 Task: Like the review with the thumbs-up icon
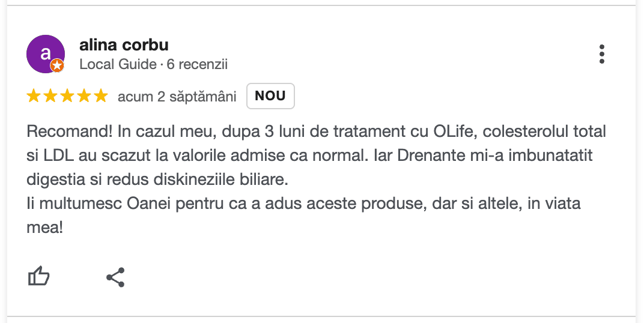39,277
